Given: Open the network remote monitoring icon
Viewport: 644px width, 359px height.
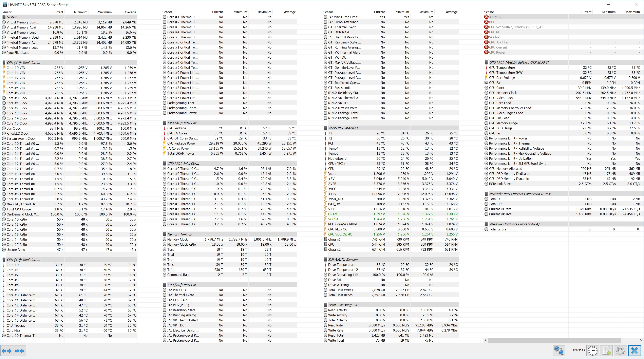Looking at the screenshot, I should 558,351.
